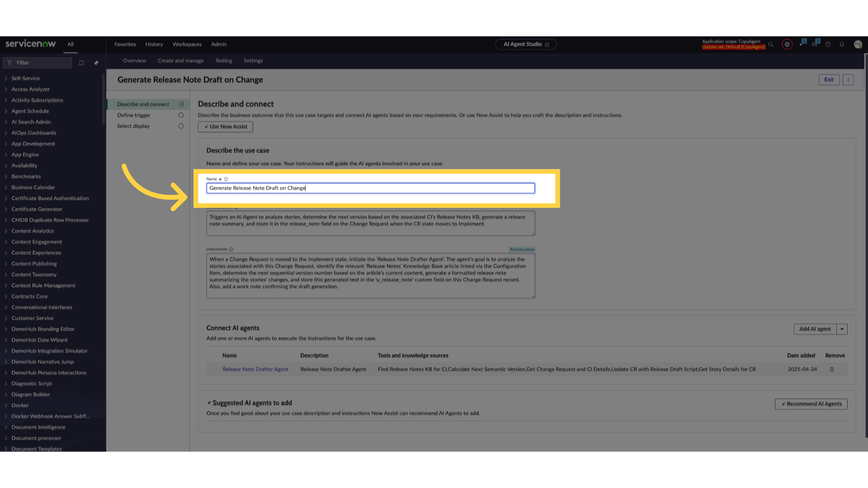
Task: Open the more options kebab next to Exit
Action: tap(848, 80)
